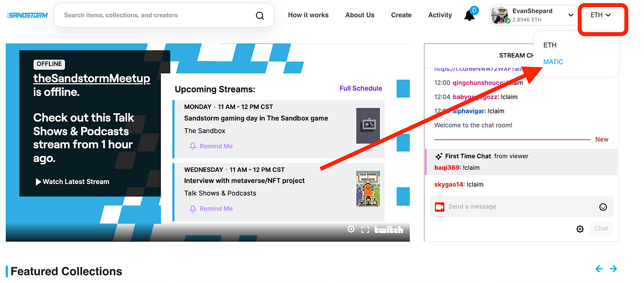Click the Twitch logo in the player

[389, 229]
